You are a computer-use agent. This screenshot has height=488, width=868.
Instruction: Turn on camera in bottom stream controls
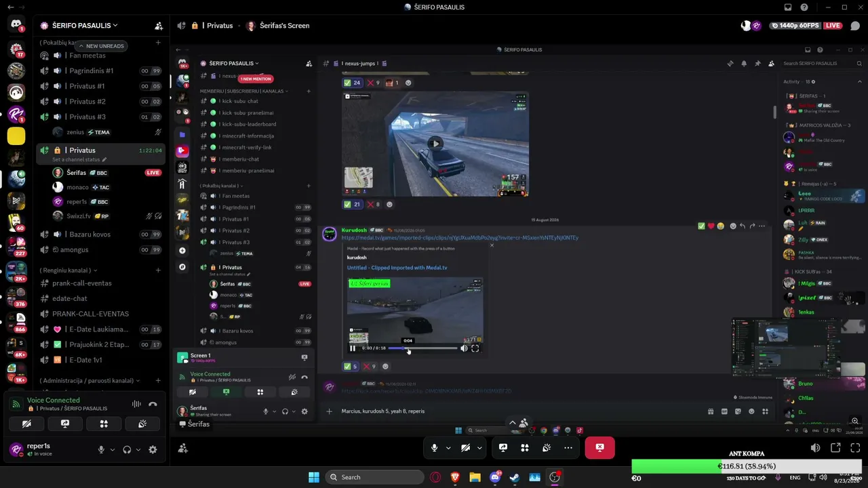tap(466, 448)
